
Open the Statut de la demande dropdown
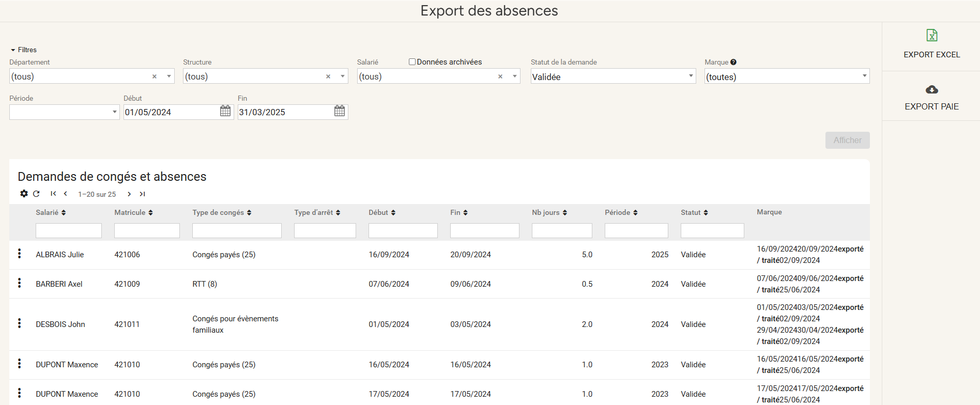click(x=613, y=76)
